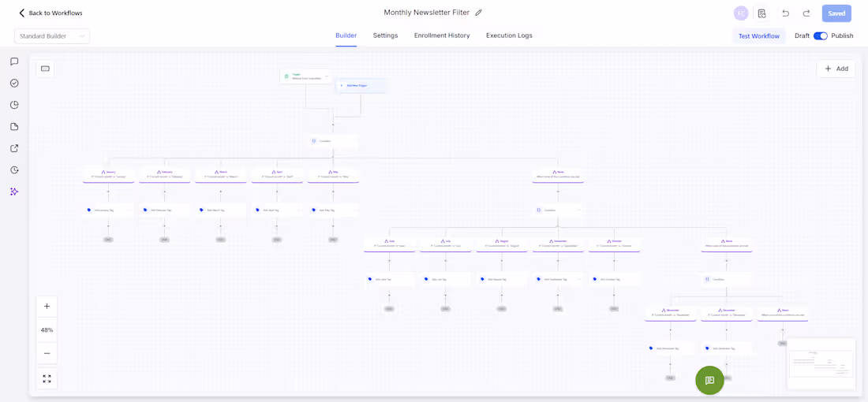Viewport: 868px width, 402px height.
Task: Edit workflow name with pencil icon
Action: pos(479,13)
